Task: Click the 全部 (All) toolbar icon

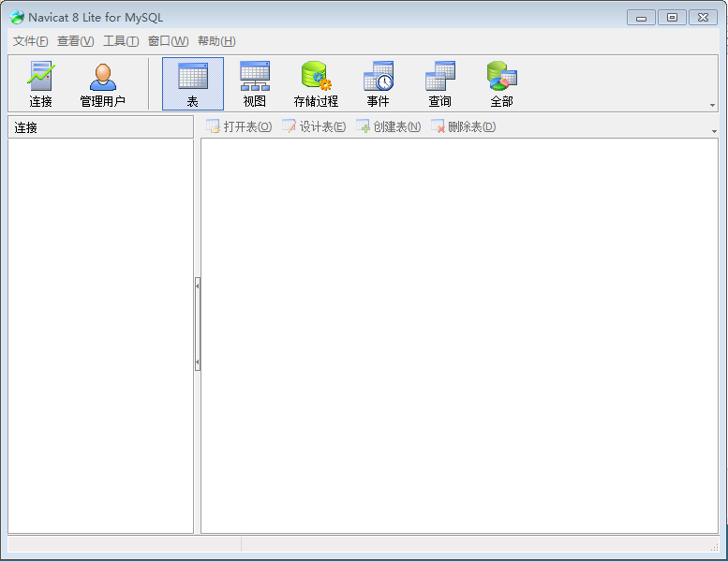Action: click(501, 83)
